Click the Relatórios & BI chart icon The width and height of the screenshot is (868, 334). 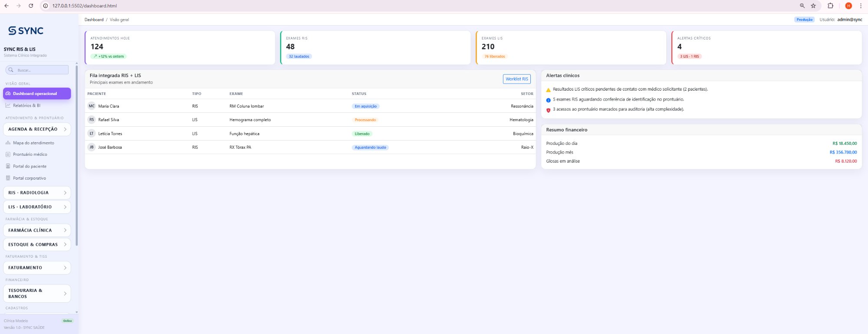click(x=8, y=105)
